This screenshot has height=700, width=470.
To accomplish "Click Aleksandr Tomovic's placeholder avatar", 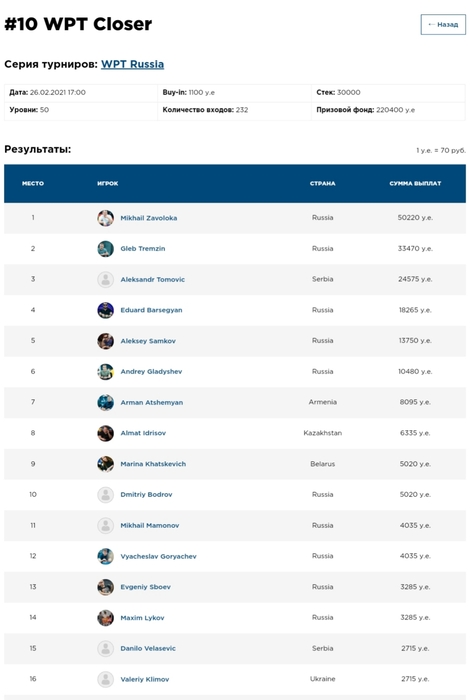I will coord(105,279).
